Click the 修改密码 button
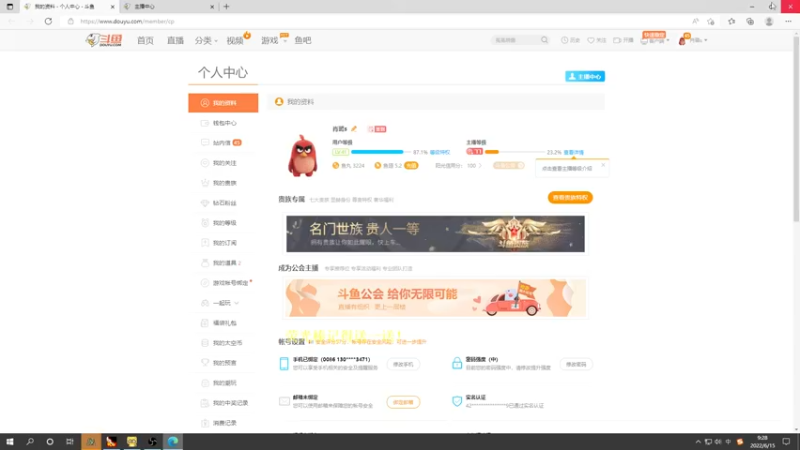 click(x=576, y=364)
